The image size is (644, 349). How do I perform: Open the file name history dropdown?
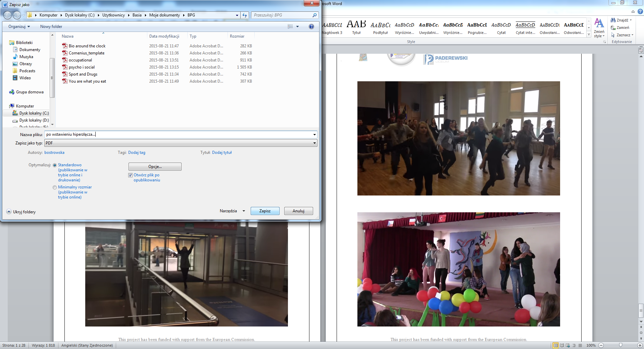[314, 134]
